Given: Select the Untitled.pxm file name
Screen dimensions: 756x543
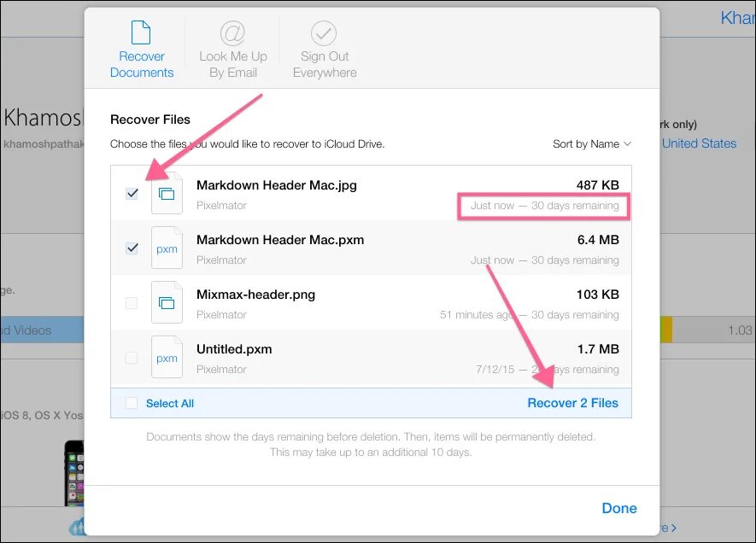Looking at the screenshot, I should [x=234, y=349].
